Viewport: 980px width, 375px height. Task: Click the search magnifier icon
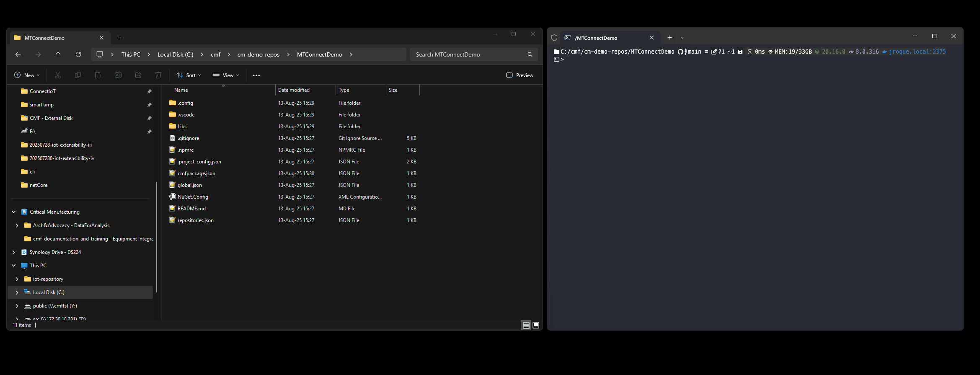point(530,54)
